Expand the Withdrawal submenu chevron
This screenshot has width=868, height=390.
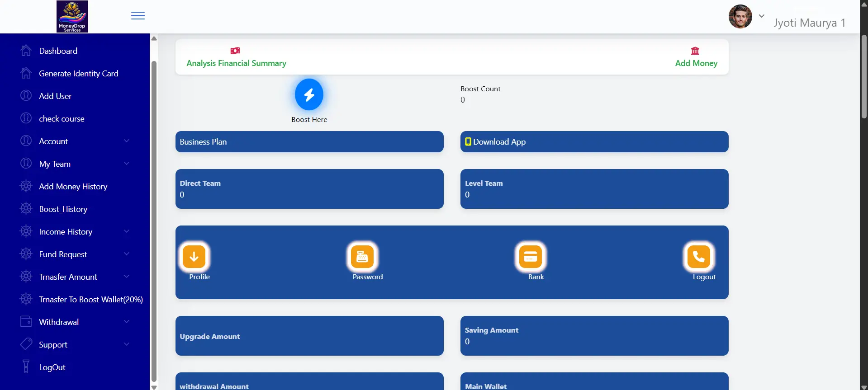127,322
